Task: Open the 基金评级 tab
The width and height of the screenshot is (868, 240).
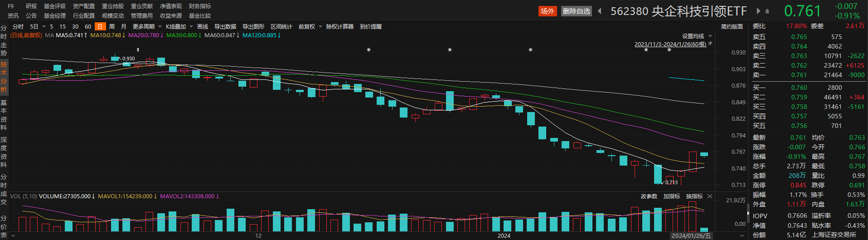Action: click(x=55, y=6)
